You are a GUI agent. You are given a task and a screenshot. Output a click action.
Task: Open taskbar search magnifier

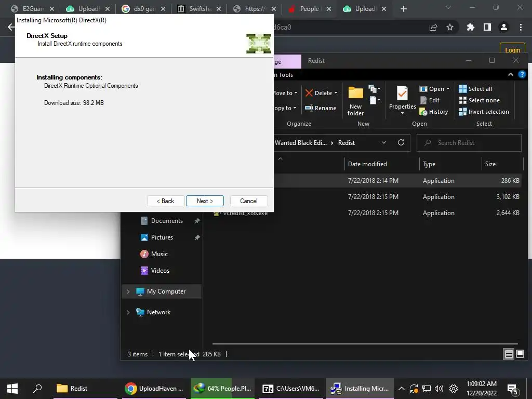(x=37, y=389)
